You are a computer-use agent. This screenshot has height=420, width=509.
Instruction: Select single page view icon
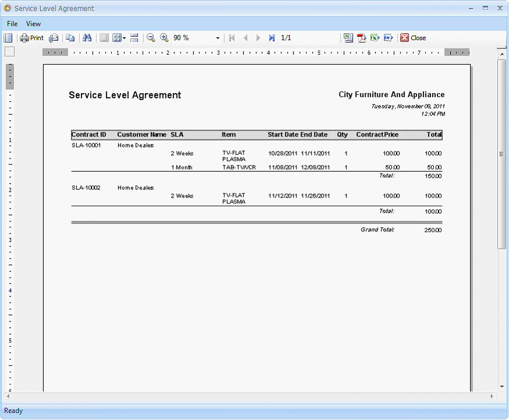tap(104, 38)
